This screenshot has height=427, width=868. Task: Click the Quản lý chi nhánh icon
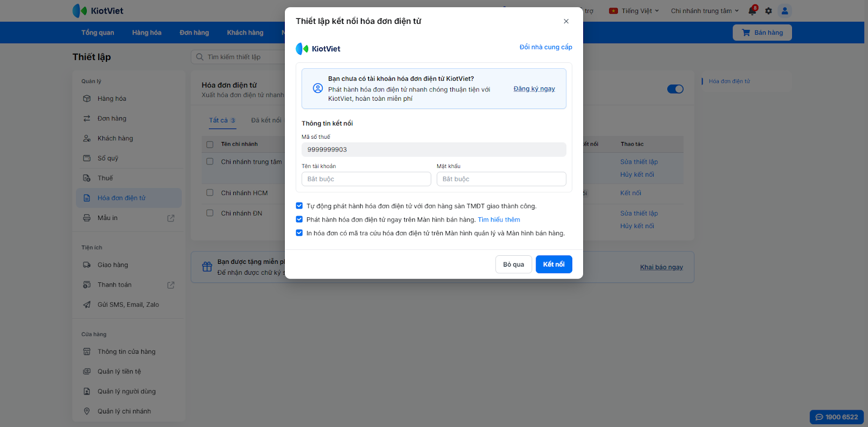[87, 411]
